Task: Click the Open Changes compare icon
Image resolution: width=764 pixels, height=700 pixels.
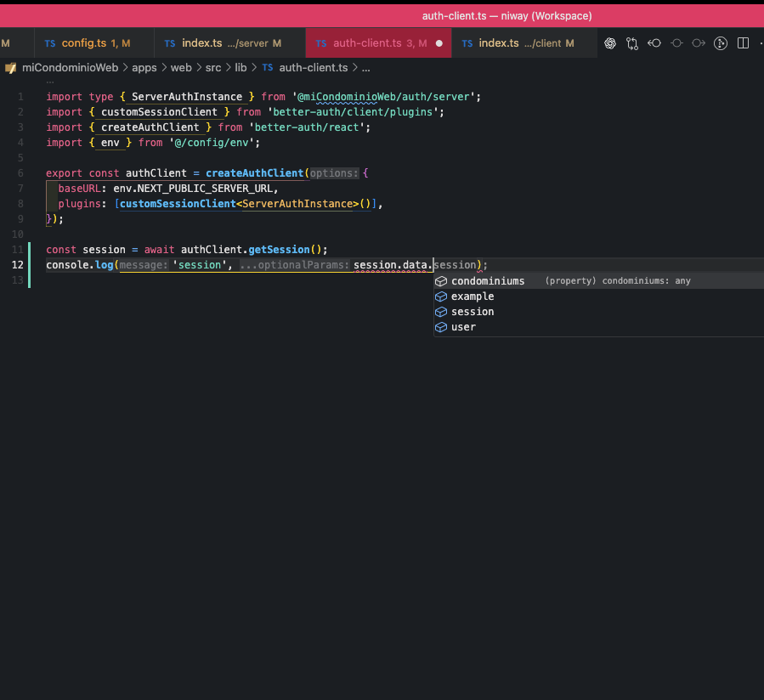Action: [x=632, y=43]
